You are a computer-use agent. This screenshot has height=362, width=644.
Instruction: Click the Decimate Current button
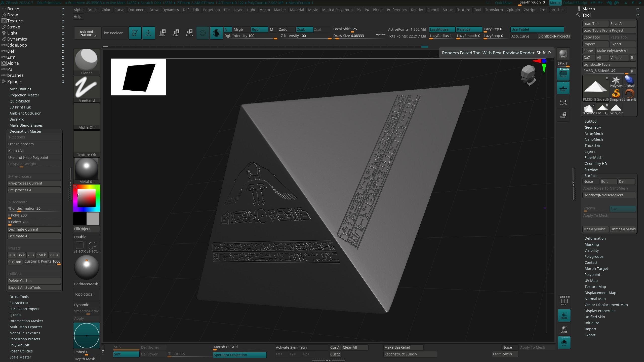[x=34, y=229]
